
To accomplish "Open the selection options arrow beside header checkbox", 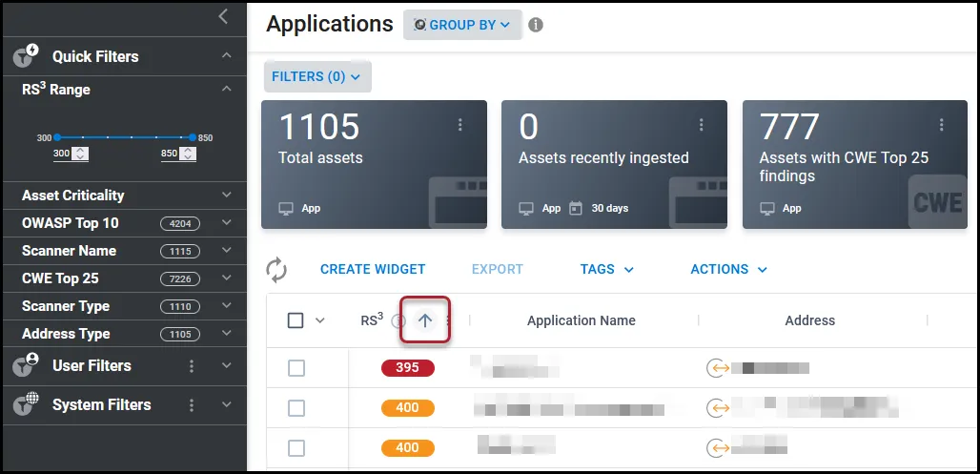I will [x=320, y=320].
